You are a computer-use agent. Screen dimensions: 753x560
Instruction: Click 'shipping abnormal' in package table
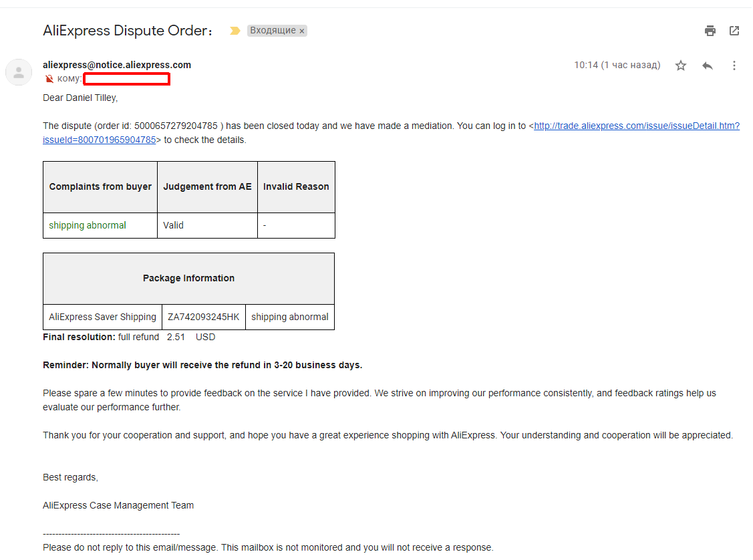point(289,317)
